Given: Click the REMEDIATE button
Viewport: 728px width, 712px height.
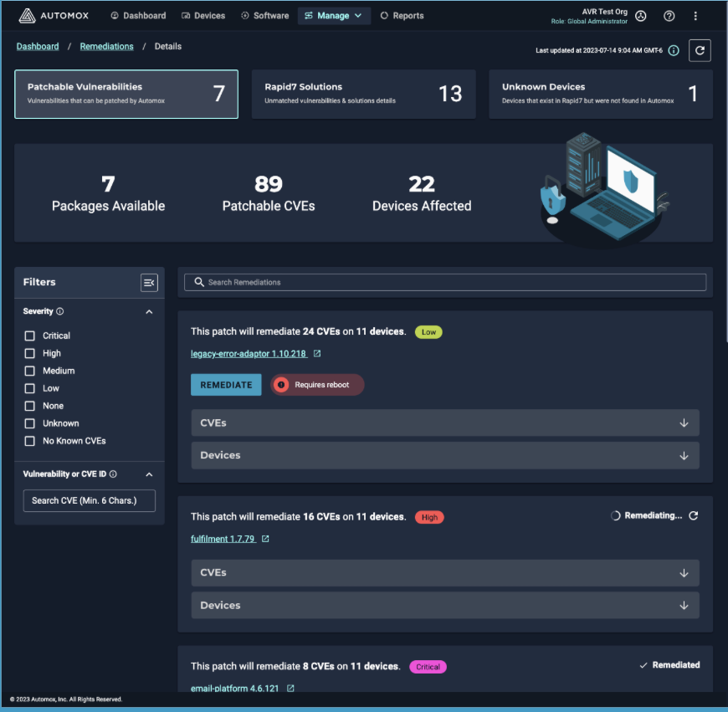Looking at the screenshot, I should click(226, 385).
